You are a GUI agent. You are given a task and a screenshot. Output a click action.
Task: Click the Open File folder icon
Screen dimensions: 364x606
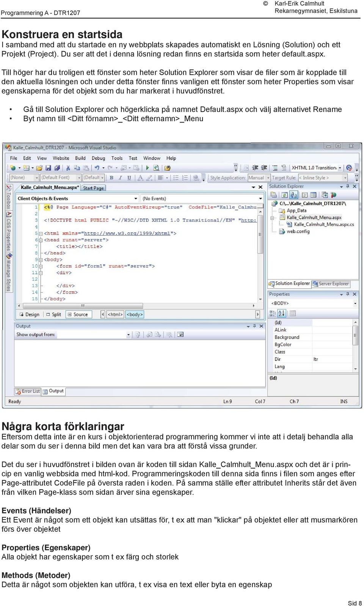click(39, 168)
